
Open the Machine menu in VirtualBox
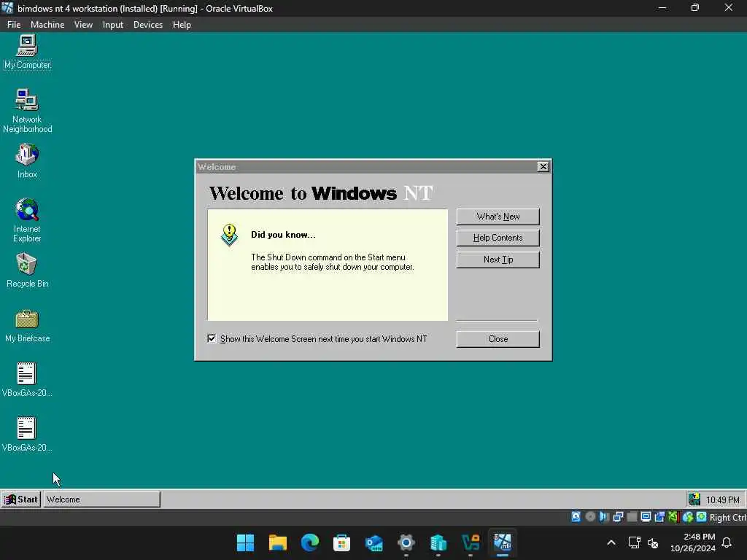[x=47, y=25]
